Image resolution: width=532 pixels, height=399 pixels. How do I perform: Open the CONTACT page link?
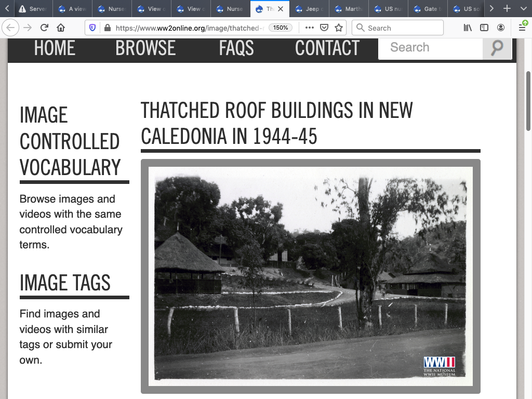[x=327, y=48]
